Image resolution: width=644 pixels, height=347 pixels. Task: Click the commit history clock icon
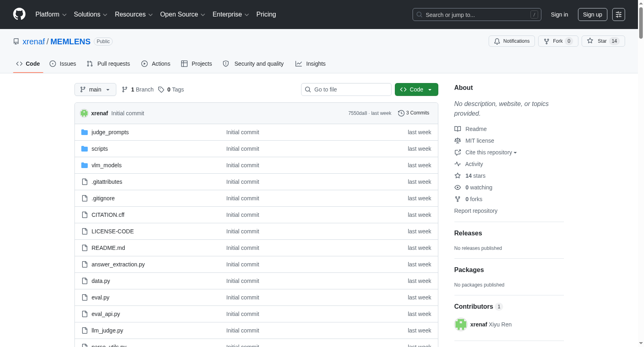point(401,113)
